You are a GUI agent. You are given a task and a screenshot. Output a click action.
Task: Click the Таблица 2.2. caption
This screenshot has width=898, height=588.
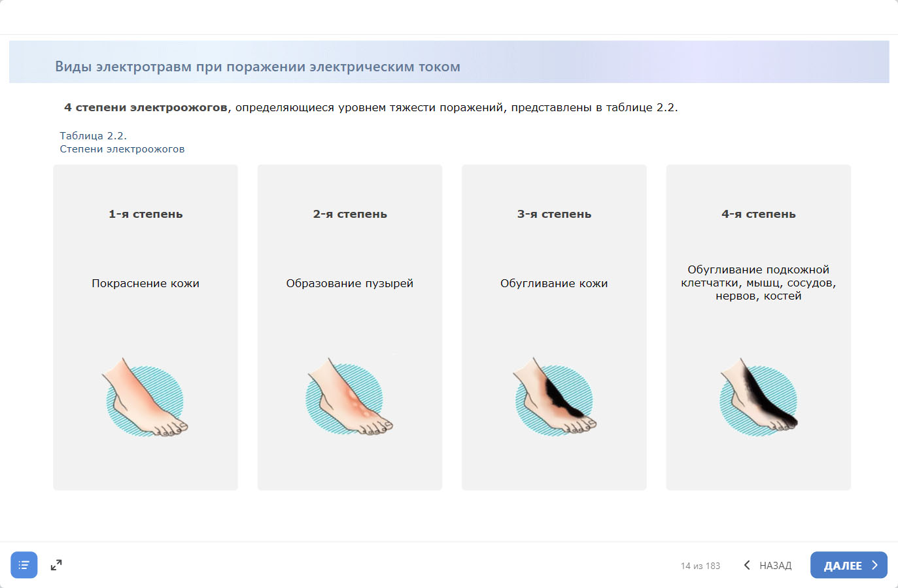93,136
